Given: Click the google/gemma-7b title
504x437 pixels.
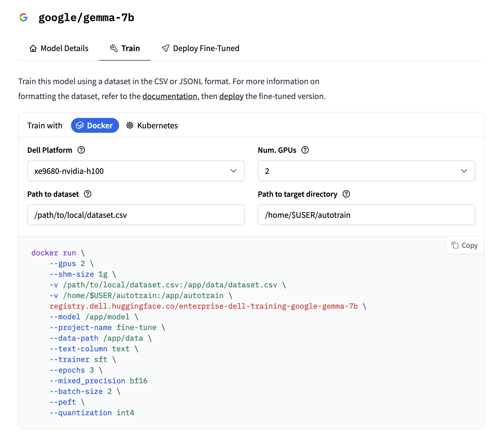Looking at the screenshot, I should tap(86, 18).
